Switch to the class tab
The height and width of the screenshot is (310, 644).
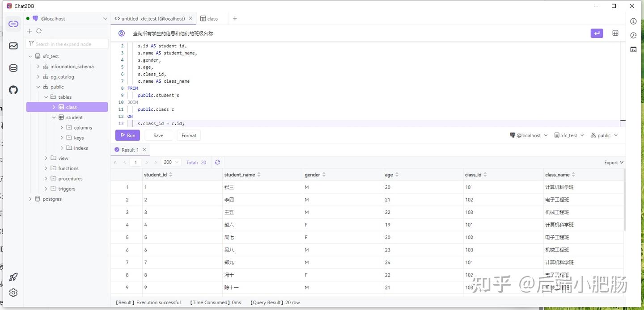click(209, 18)
